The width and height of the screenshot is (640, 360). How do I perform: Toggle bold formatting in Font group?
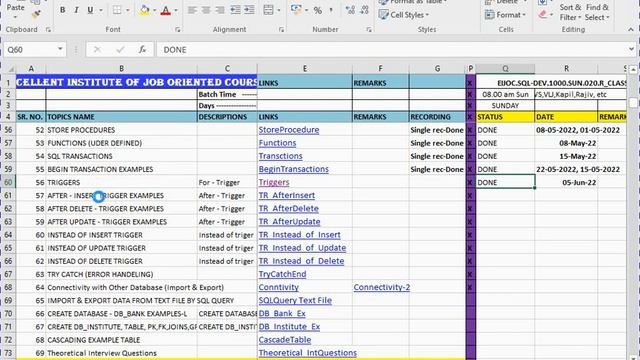pos(62,10)
